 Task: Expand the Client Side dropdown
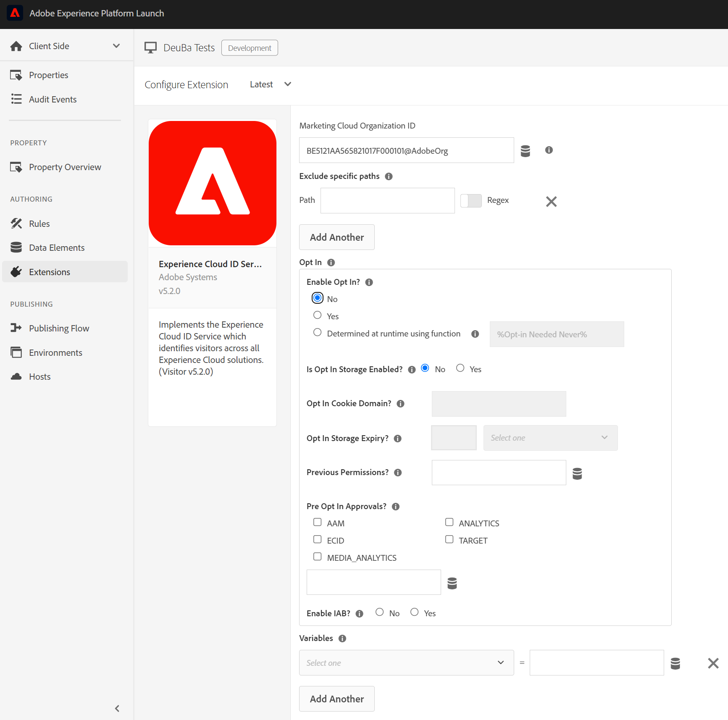116,46
